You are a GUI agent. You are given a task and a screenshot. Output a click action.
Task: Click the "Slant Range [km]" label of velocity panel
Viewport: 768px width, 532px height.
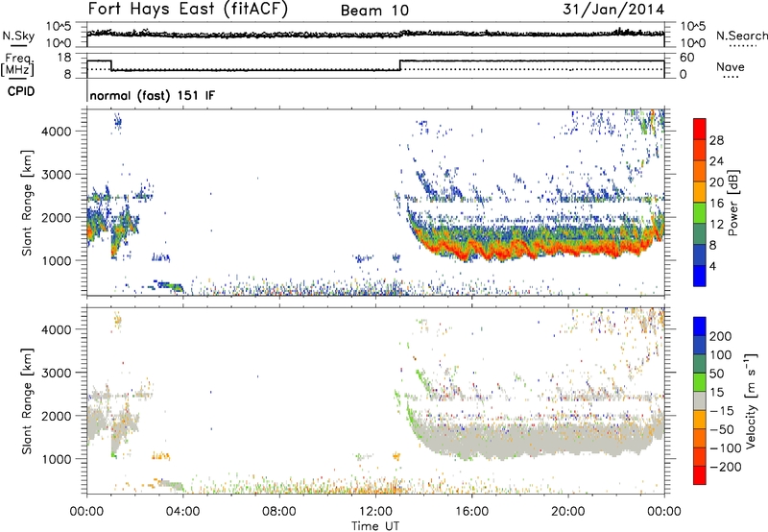[27, 401]
